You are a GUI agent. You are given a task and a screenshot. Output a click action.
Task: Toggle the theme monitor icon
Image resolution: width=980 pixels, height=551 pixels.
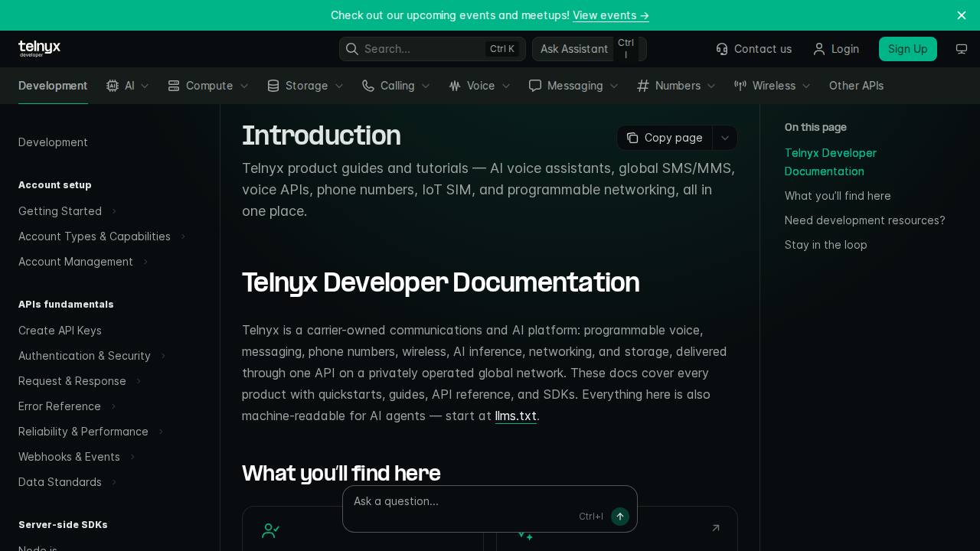(962, 49)
